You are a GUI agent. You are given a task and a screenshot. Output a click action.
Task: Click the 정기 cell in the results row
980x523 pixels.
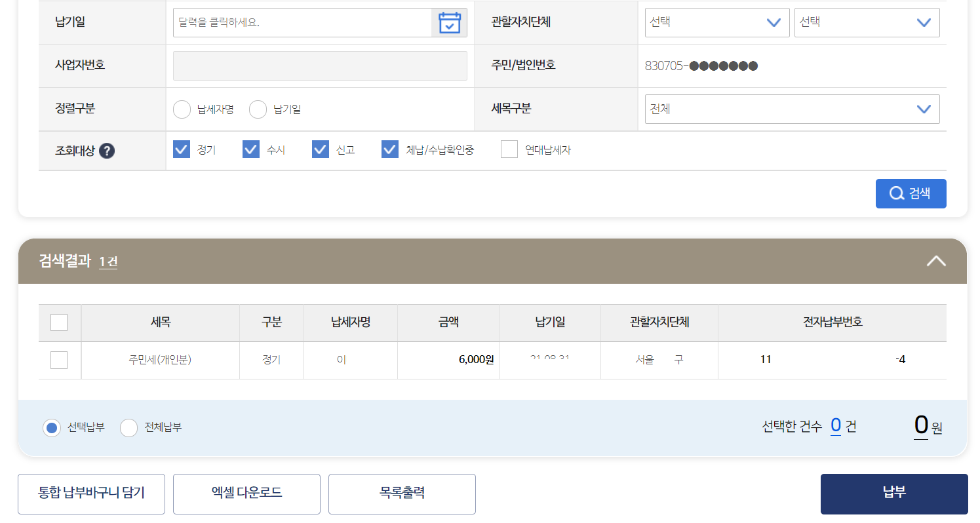(x=271, y=360)
